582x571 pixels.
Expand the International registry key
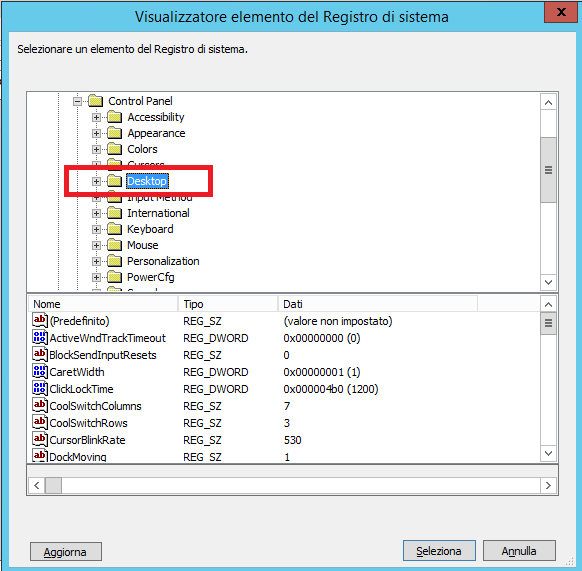tap(96, 213)
